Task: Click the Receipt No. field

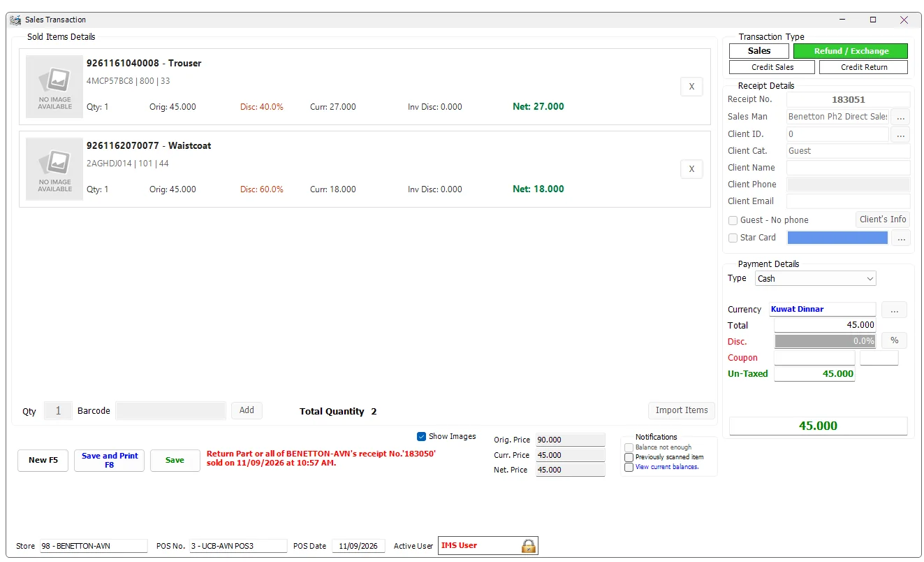Action: point(848,100)
